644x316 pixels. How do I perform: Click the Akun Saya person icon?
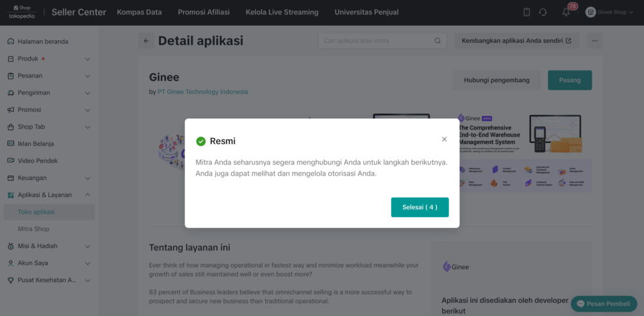pos(11,263)
